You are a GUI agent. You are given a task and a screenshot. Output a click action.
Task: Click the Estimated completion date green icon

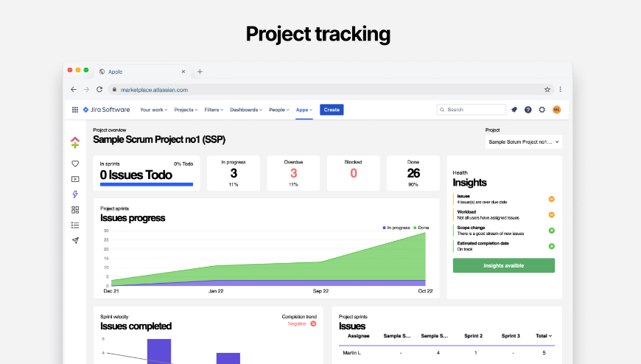point(551,246)
